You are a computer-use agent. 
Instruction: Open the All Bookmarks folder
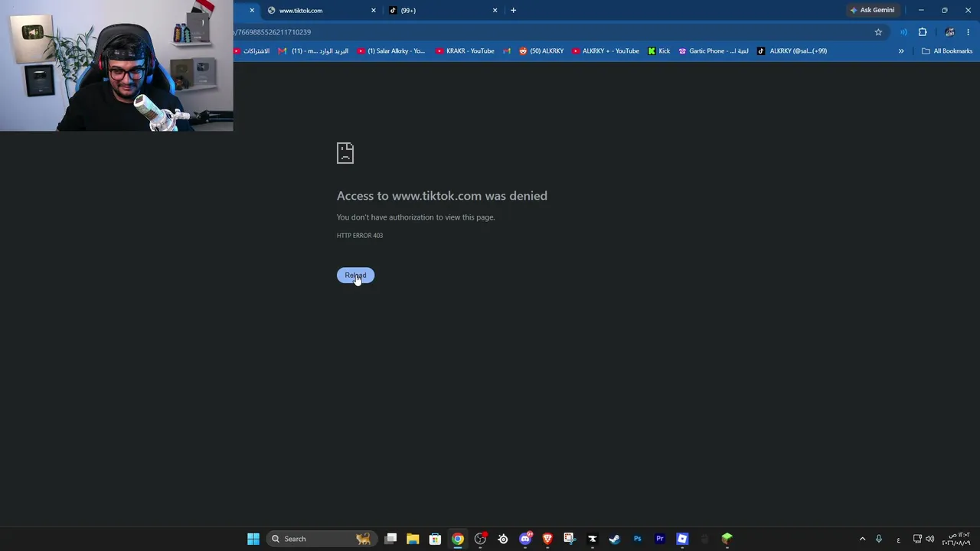coord(947,51)
